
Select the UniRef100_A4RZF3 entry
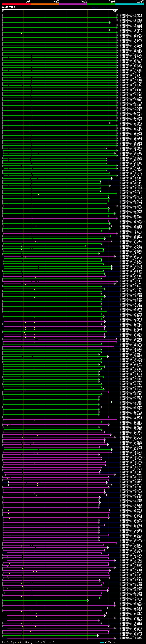point(131,75)
